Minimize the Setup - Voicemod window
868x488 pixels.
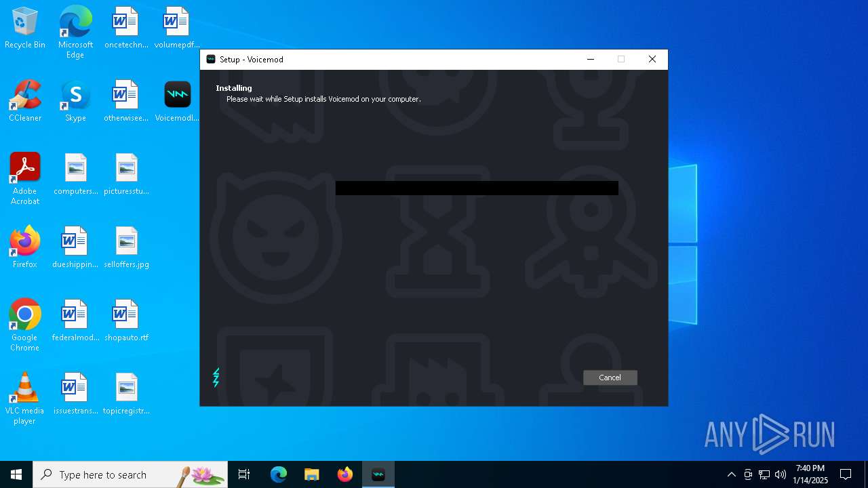tap(591, 60)
